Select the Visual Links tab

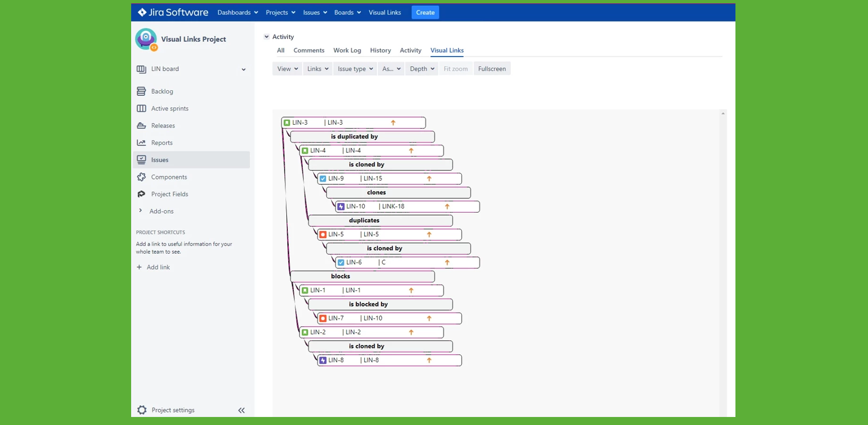(x=447, y=51)
